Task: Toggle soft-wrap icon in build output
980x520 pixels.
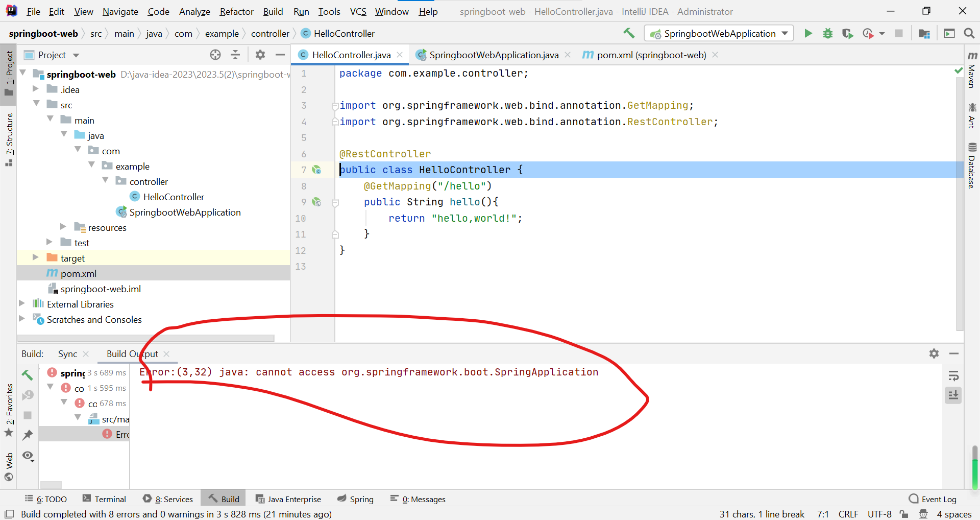Action: (x=953, y=376)
